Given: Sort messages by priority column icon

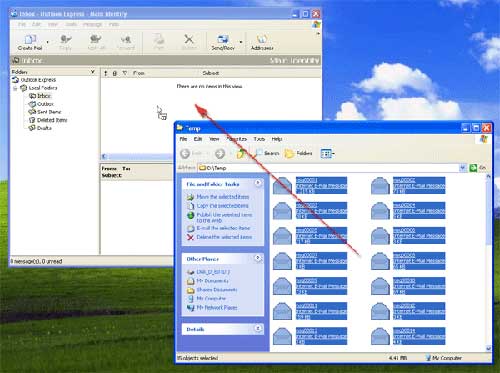Looking at the screenshot, I should pos(106,73).
